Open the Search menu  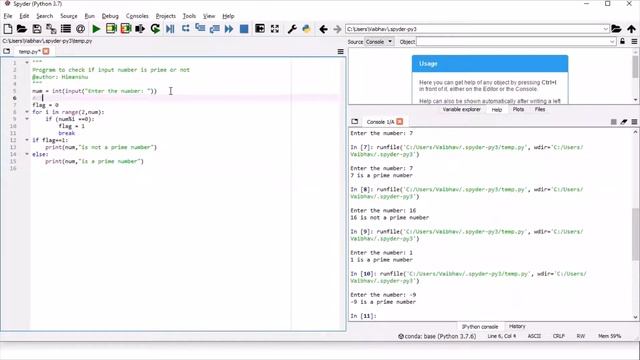[44, 16]
